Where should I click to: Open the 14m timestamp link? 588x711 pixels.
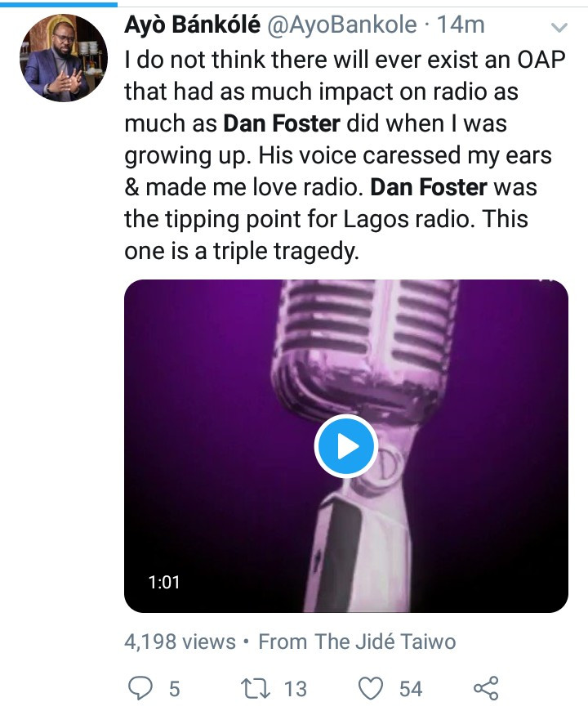461,25
